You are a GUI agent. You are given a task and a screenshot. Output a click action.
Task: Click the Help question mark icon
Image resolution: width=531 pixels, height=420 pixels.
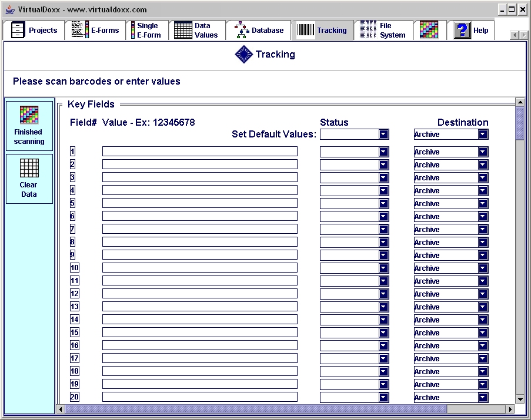[x=462, y=30]
